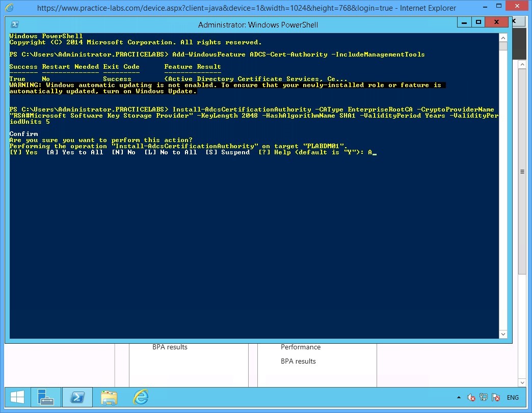Click the PowerShell console scroll-up arrow
The height and width of the screenshot is (413, 532).
pyautogui.click(x=503, y=37)
